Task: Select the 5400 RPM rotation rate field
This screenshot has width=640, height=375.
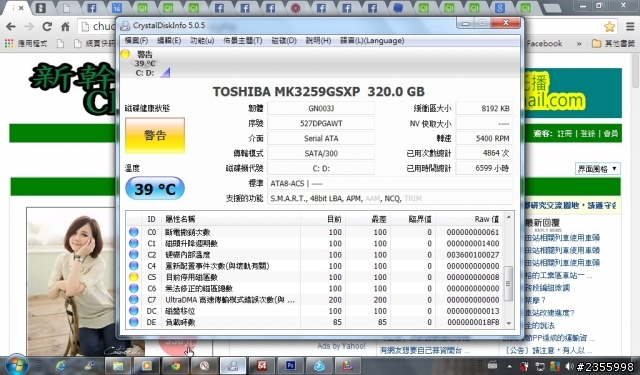Action: click(x=484, y=138)
